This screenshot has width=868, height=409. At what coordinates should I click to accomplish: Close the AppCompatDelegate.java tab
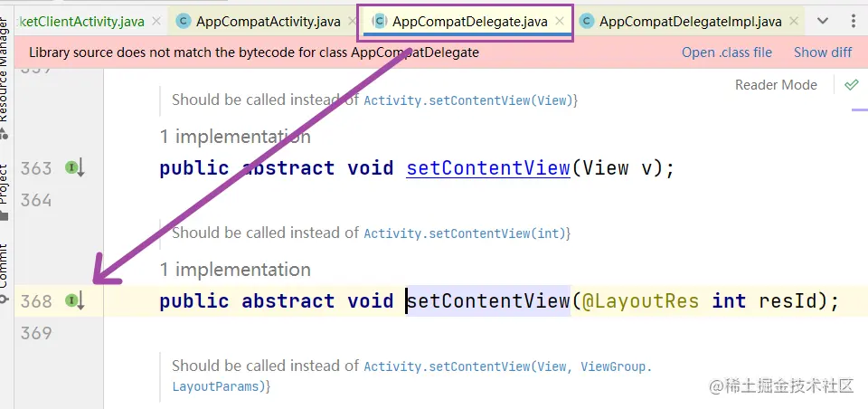pos(560,21)
